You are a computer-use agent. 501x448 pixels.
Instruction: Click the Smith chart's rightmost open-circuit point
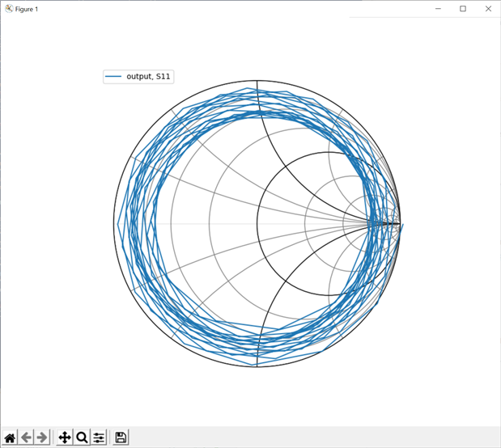[400, 224]
